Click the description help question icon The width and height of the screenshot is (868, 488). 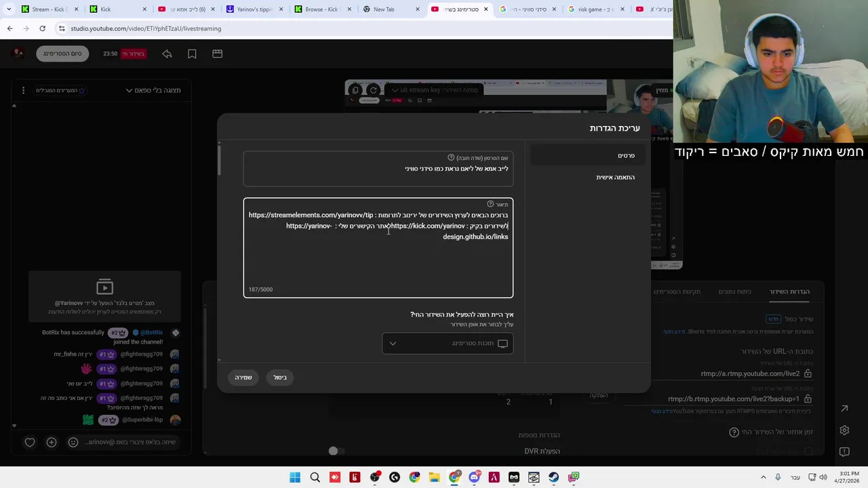pos(490,204)
